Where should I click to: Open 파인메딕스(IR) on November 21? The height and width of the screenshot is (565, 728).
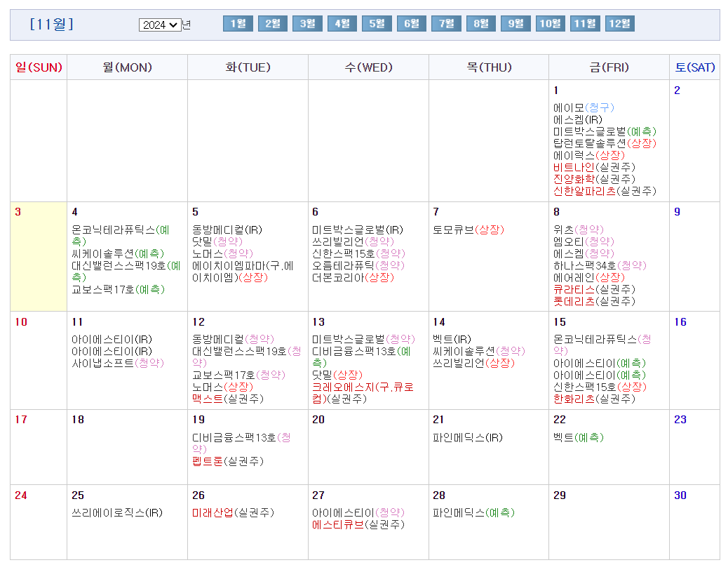468,438
